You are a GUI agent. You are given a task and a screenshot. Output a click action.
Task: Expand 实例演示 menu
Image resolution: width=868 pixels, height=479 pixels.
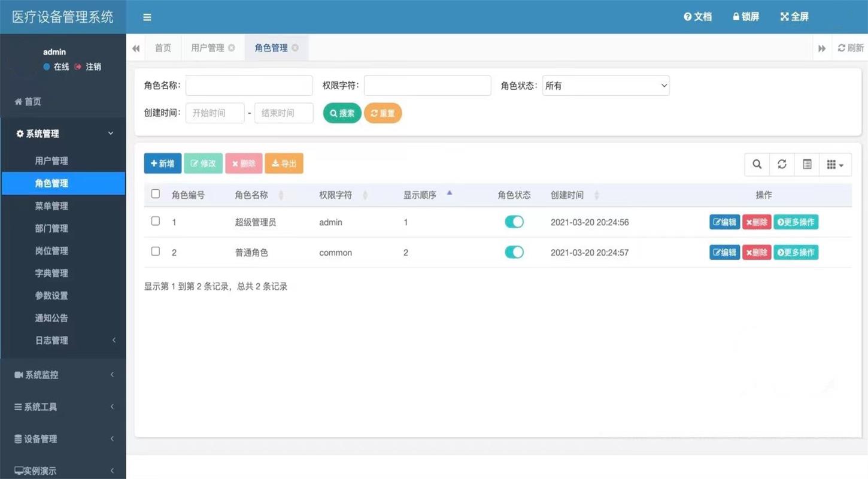click(63, 471)
